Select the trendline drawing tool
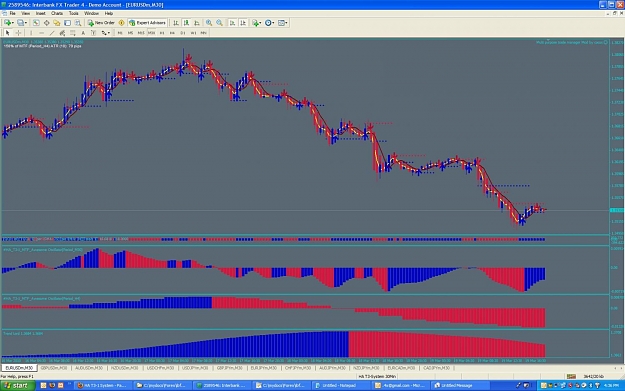625x391 pixels. click(x=52, y=33)
